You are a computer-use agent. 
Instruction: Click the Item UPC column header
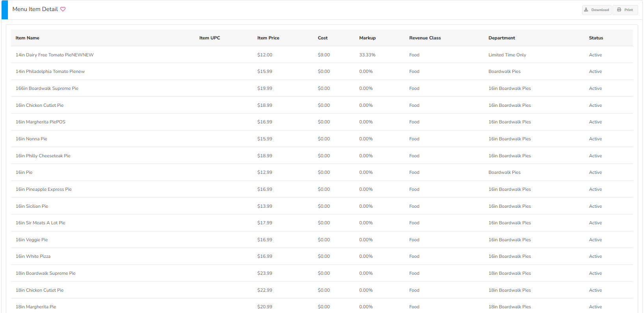click(209, 38)
